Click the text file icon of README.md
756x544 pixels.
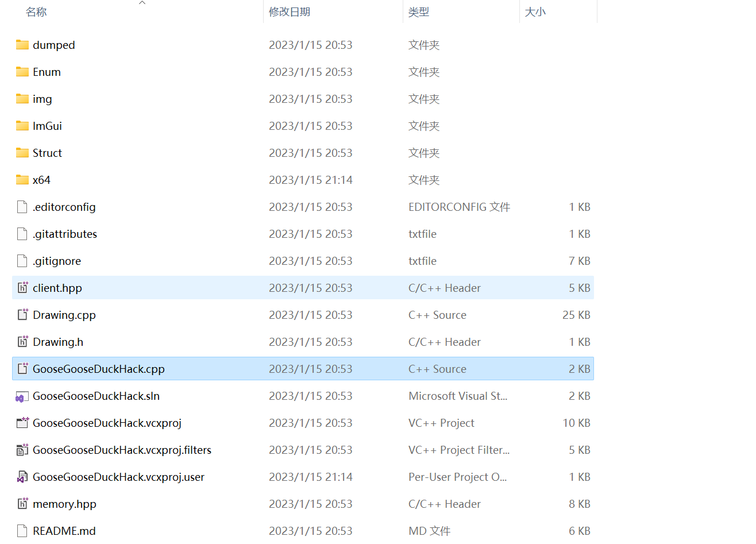[x=21, y=531]
